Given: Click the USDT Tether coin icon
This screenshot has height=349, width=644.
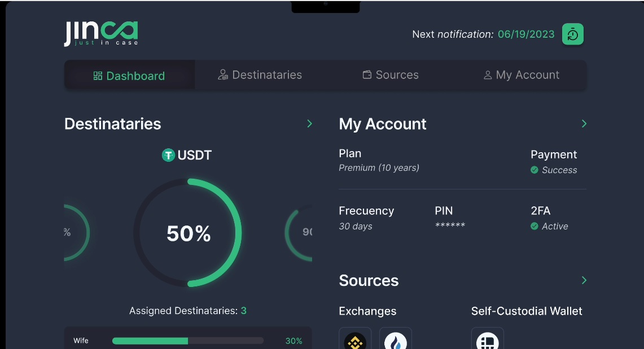Looking at the screenshot, I should (x=168, y=155).
